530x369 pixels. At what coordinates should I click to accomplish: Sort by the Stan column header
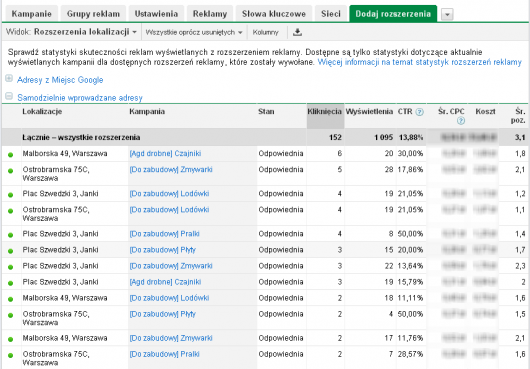(x=266, y=112)
